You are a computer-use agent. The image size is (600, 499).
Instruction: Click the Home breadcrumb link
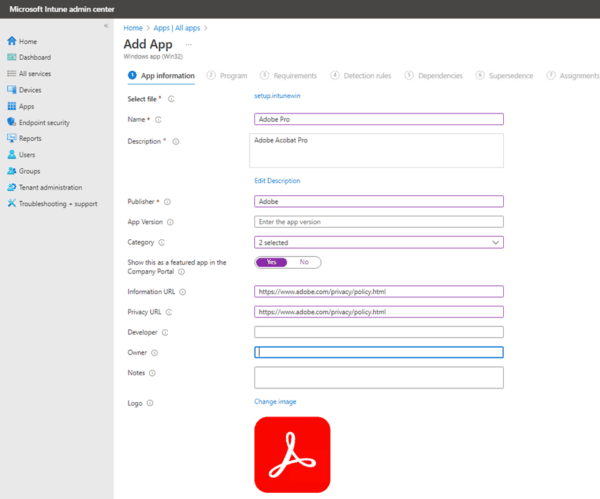(x=133, y=28)
